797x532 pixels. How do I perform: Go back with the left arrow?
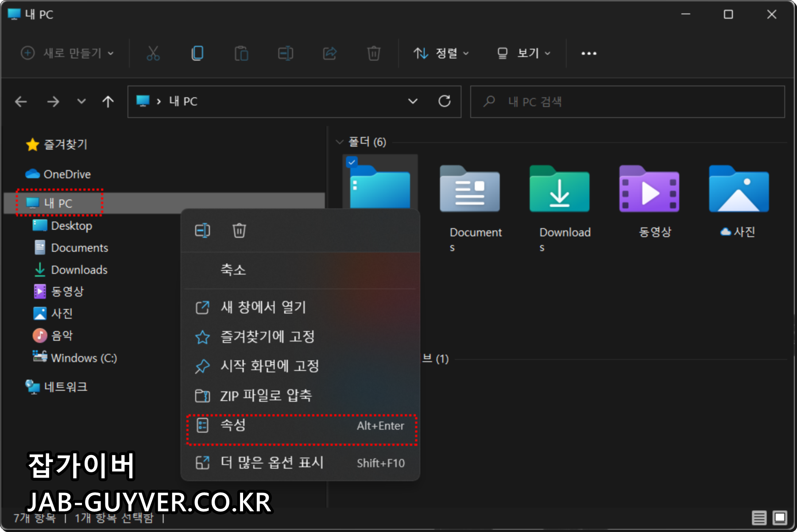point(21,102)
